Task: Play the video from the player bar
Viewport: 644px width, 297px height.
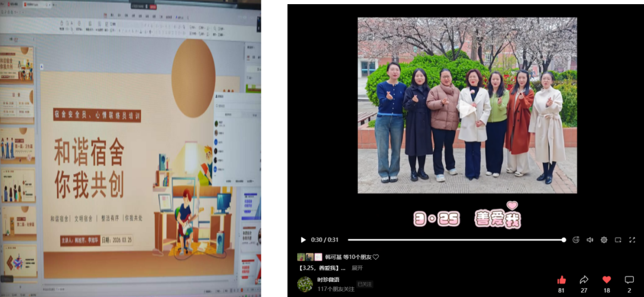Action: point(303,240)
